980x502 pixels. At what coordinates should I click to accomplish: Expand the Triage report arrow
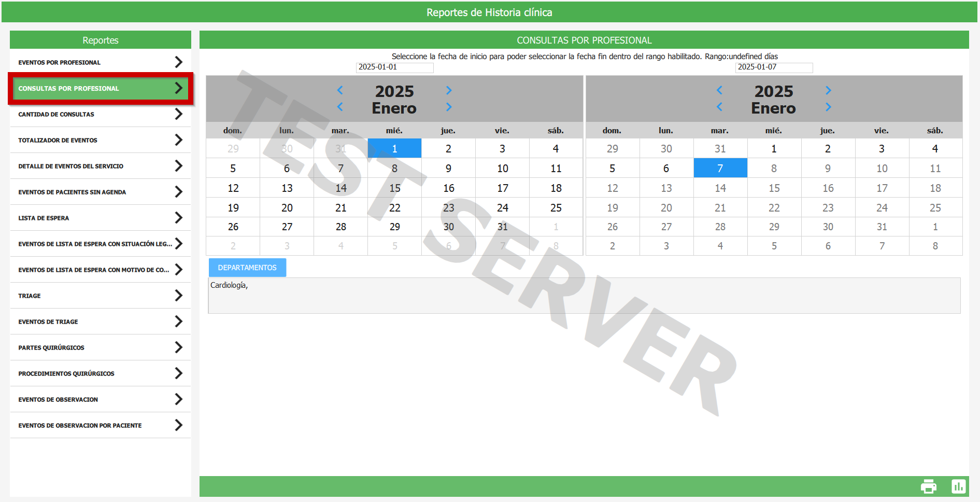tap(179, 296)
